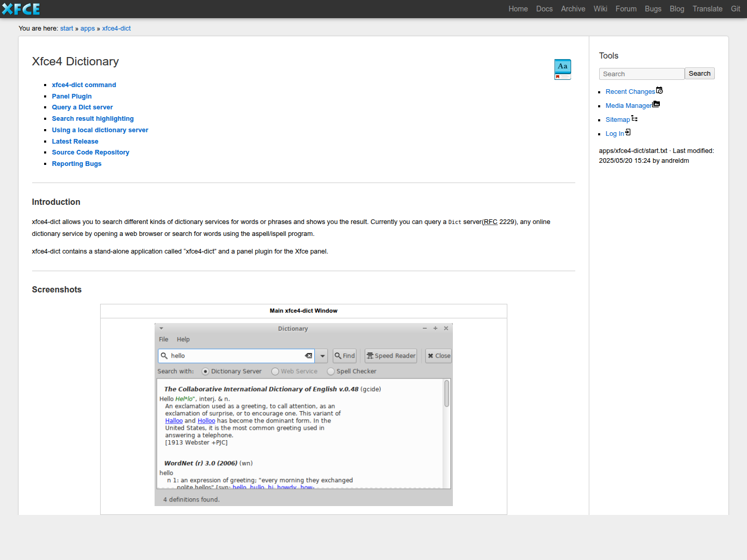Jump to 'Query a Dict server' section
Viewport: 747px width, 560px height.
point(82,107)
